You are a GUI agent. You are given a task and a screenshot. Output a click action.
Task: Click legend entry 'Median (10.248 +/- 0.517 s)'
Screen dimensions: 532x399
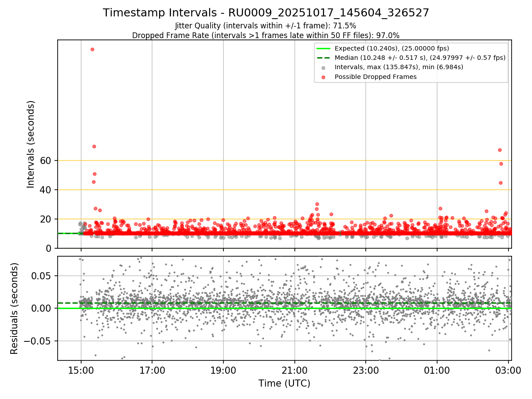pyautogui.click(x=420, y=58)
